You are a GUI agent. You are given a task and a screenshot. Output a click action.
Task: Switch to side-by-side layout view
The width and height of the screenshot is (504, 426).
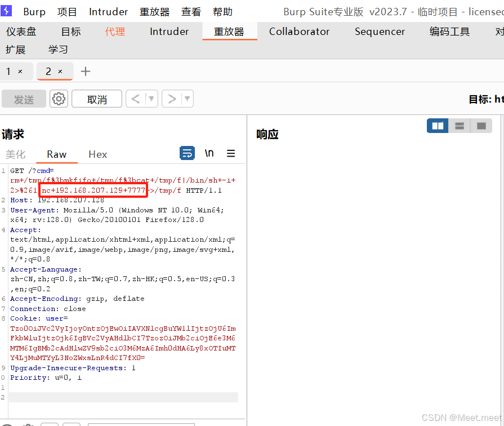[438, 126]
